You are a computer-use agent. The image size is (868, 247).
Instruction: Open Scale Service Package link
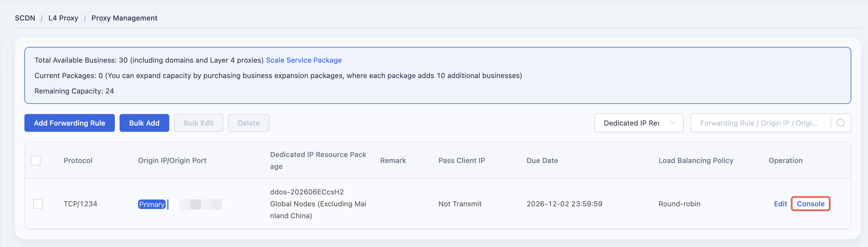point(304,60)
